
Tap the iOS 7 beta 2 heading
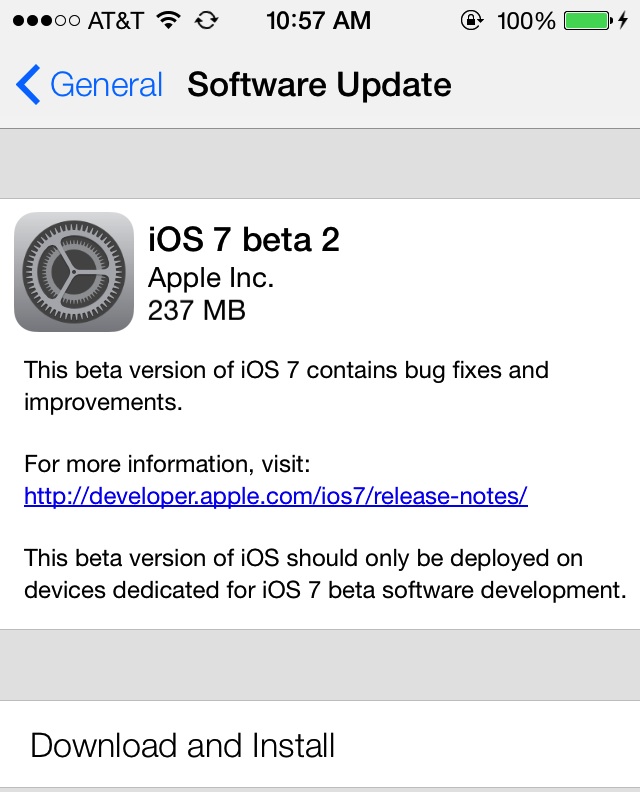[x=243, y=239]
